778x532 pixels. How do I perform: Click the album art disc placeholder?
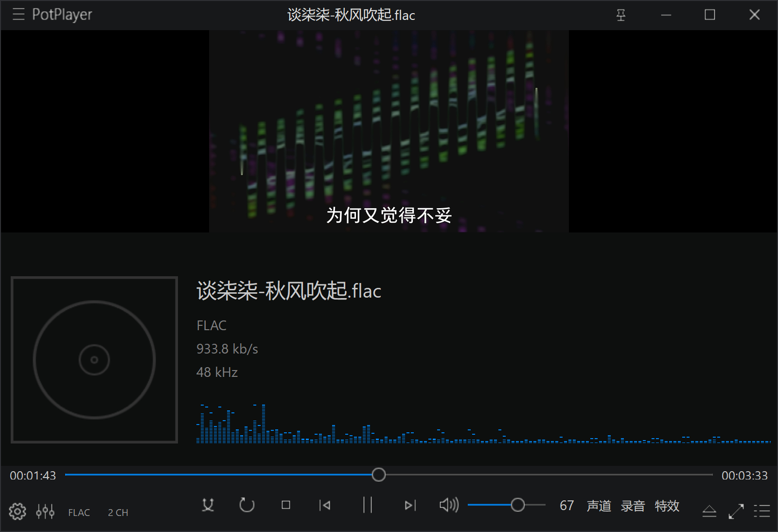pos(94,360)
